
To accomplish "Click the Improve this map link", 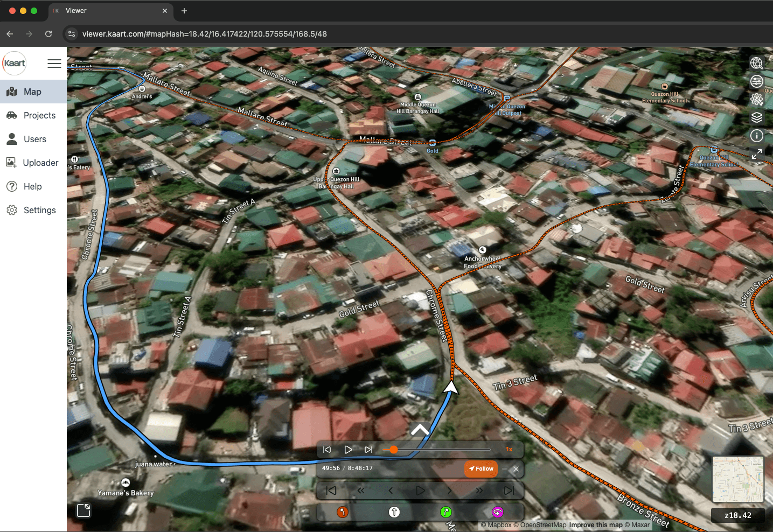I will click(x=595, y=524).
